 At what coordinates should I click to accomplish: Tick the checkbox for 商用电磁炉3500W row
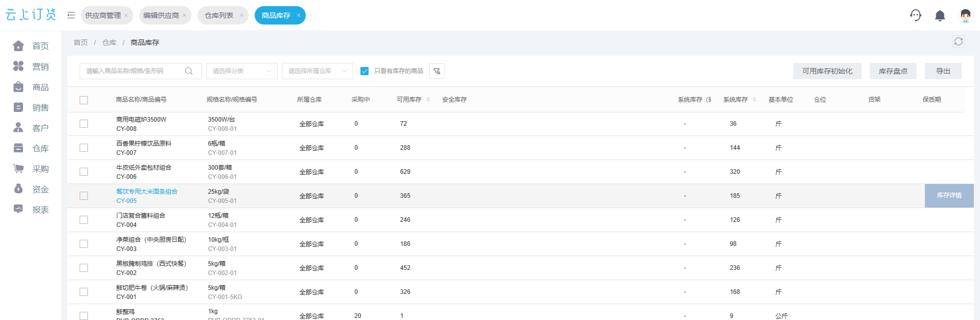tap(84, 124)
